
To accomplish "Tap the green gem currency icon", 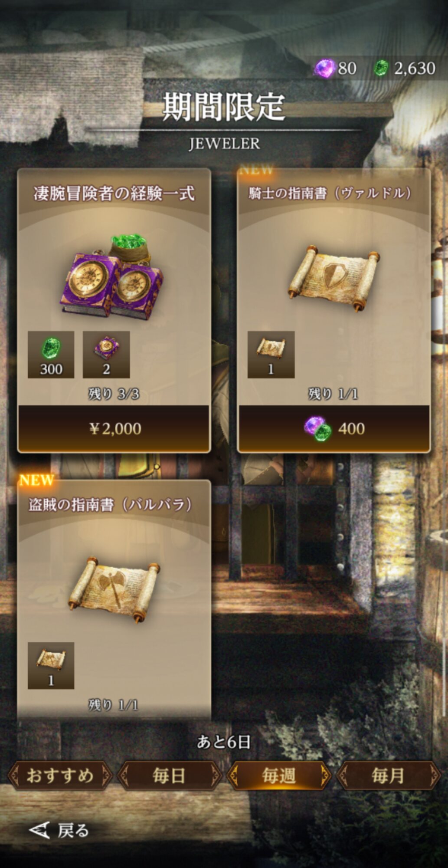I will [381, 68].
